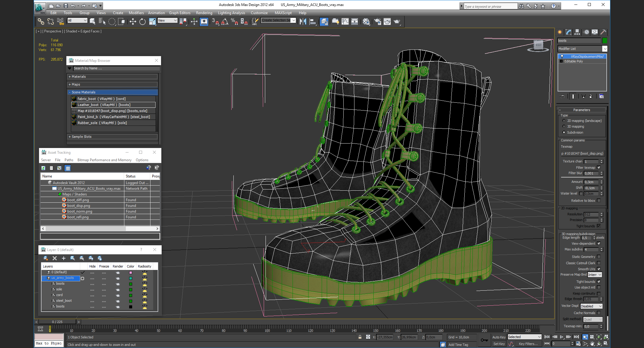Screen dimensions: 644x348
Task: Select 2D mapping (landscape) radio
Action: point(564,121)
